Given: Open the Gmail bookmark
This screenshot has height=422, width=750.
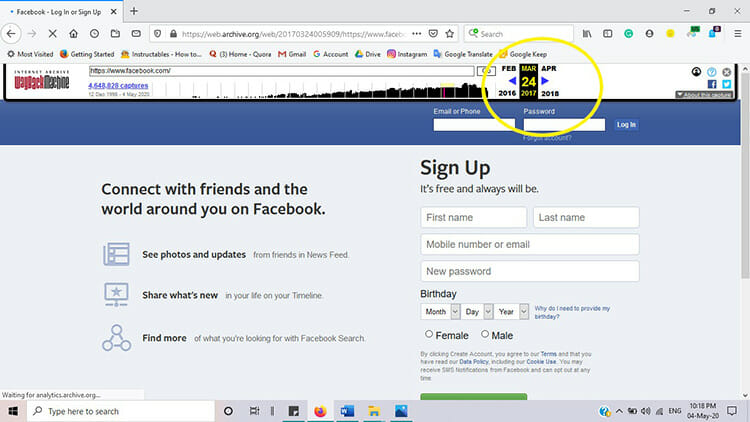Looking at the screenshot, I should [292, 54].
